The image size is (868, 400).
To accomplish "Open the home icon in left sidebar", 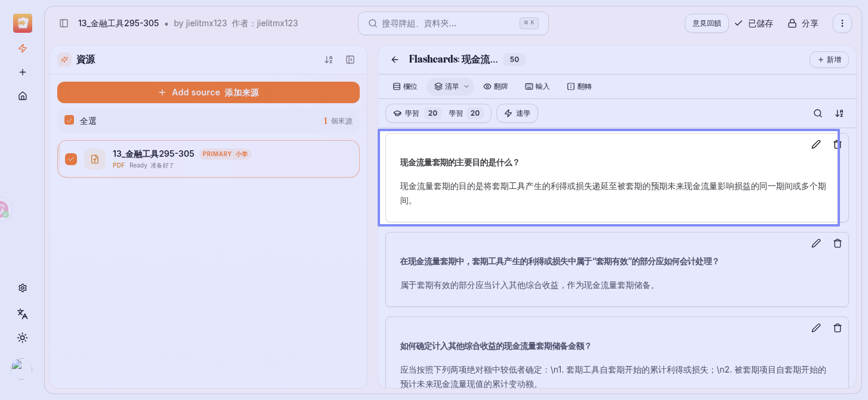I will (23, 96).
